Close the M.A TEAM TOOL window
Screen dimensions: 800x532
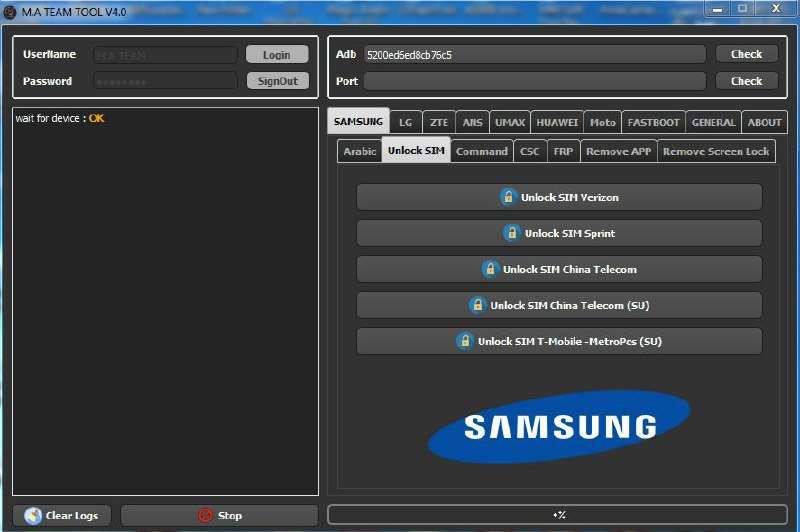776,9
